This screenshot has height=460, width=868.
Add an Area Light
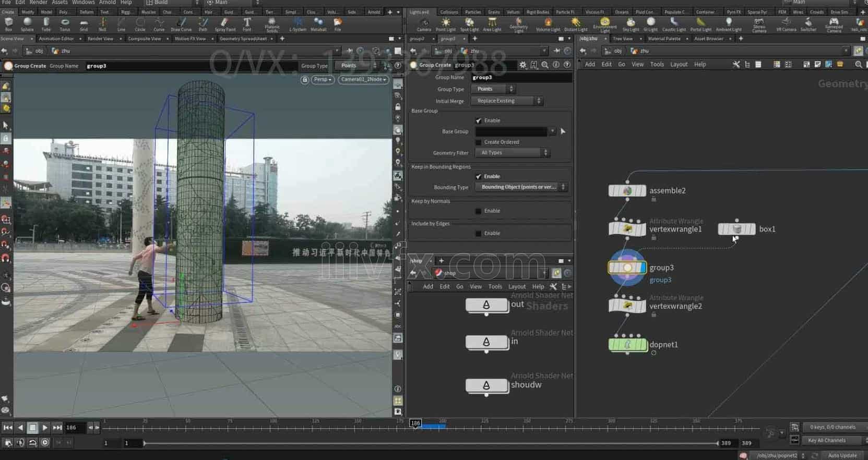(492, 24)
